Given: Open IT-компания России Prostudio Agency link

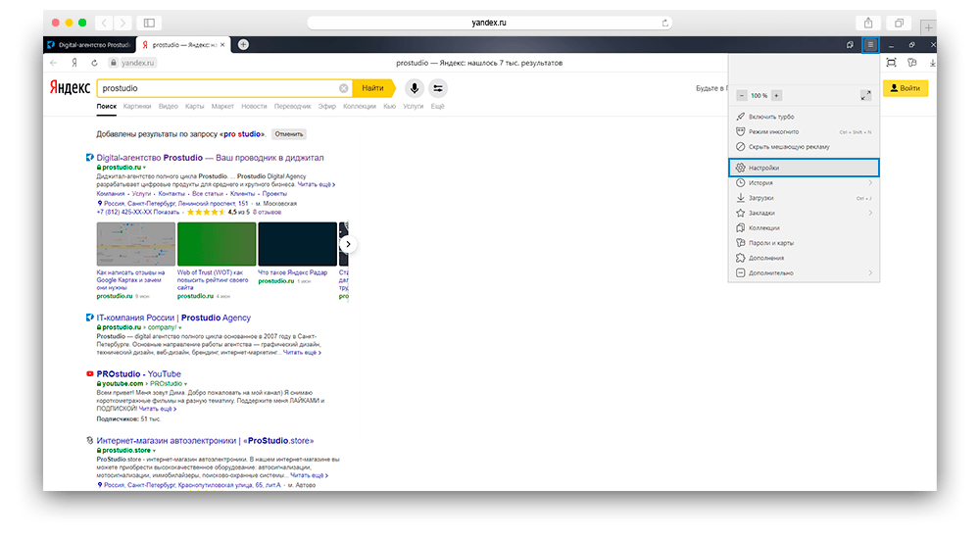Looking at the screenshot, I should (173, 318).
